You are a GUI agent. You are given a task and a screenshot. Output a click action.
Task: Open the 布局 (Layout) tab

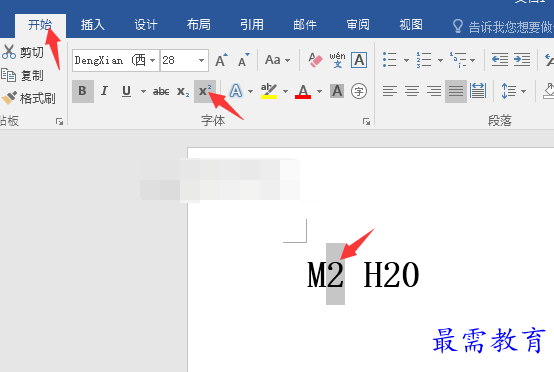[x=199, y=25]
